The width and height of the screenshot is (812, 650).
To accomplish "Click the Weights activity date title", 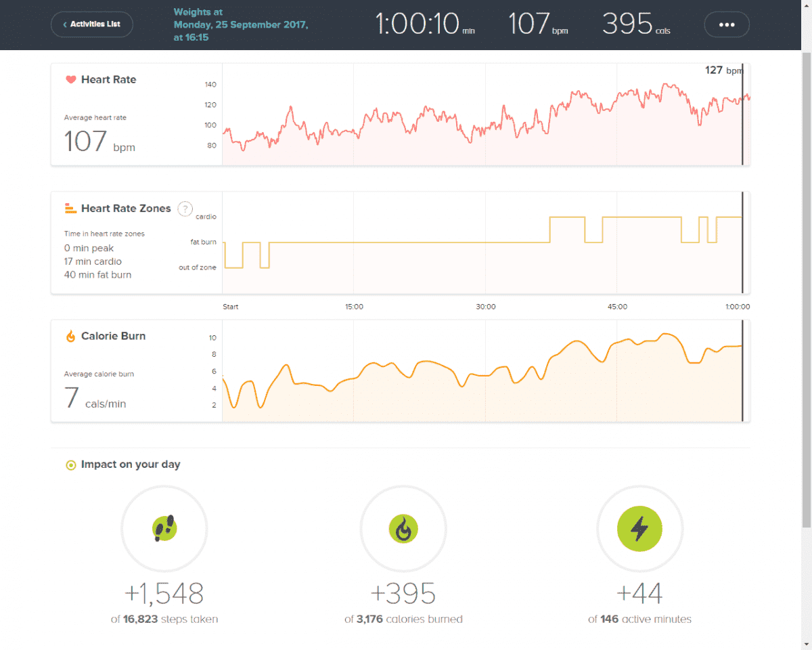I will 240,24.
